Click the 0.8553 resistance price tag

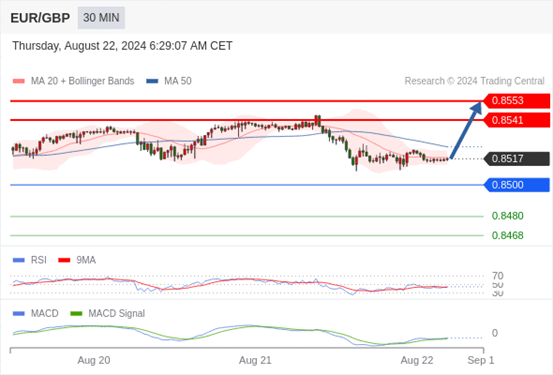point(516,101)
